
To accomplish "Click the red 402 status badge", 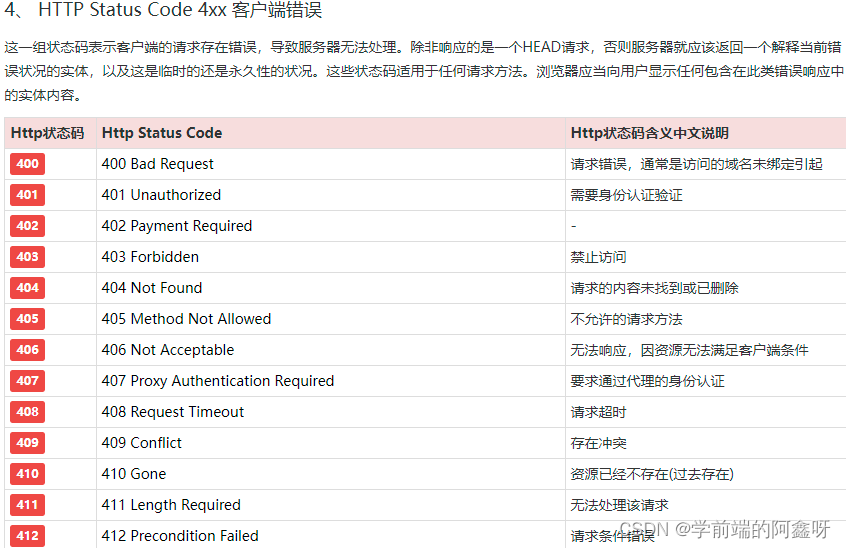I will click(x=28, y=226).
